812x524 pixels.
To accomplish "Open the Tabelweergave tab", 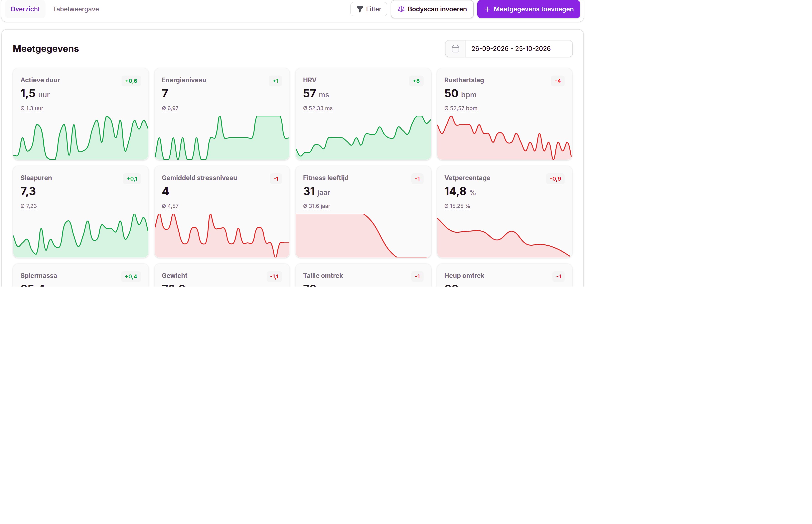I will [x=76, y=9].
